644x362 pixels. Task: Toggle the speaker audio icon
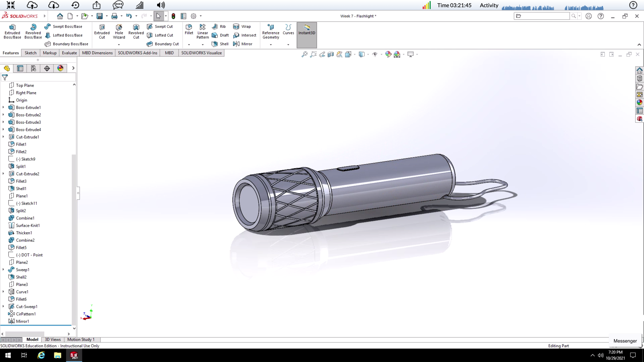click(x=161, y=5)
